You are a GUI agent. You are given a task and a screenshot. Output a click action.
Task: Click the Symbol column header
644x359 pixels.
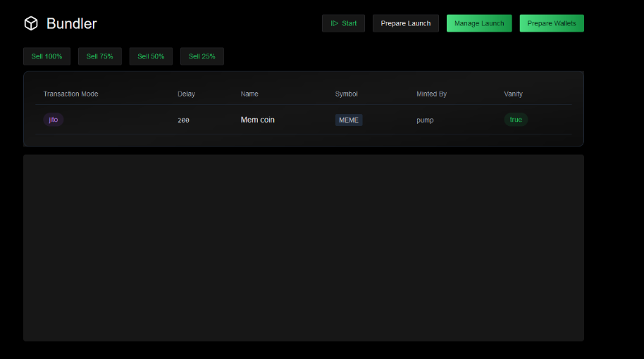[x=346, y=94]
